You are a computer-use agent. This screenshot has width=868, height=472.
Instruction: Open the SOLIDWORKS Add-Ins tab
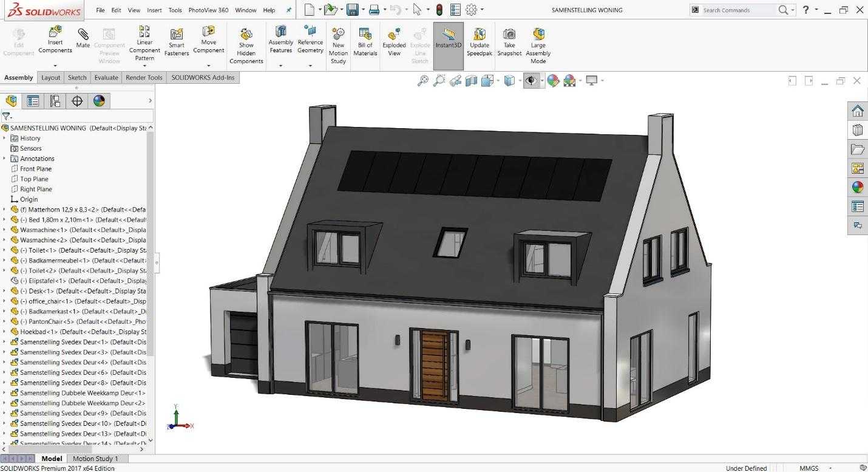click(x=203, y=78)
